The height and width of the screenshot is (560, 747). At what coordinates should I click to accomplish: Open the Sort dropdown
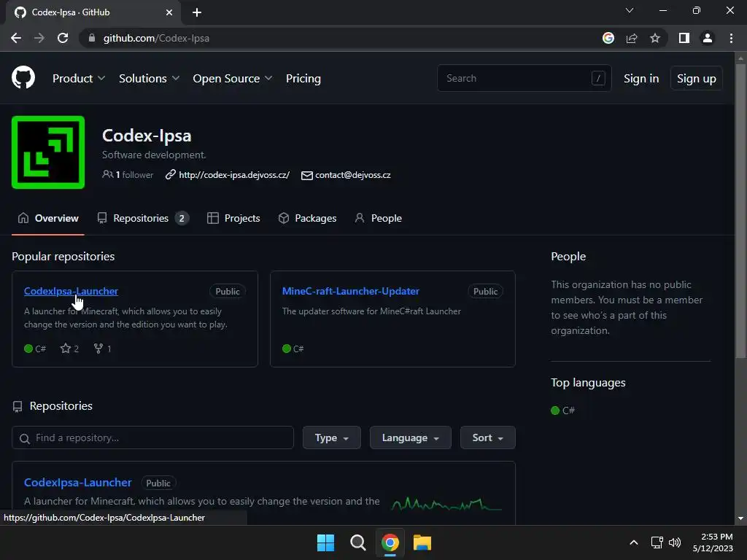[x=487, y=437]
